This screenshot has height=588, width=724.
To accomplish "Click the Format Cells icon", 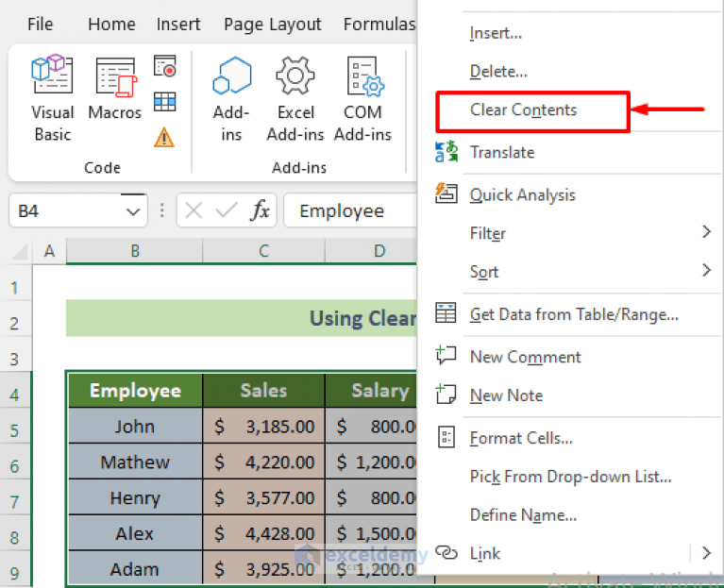I will (x=446, y=437).
